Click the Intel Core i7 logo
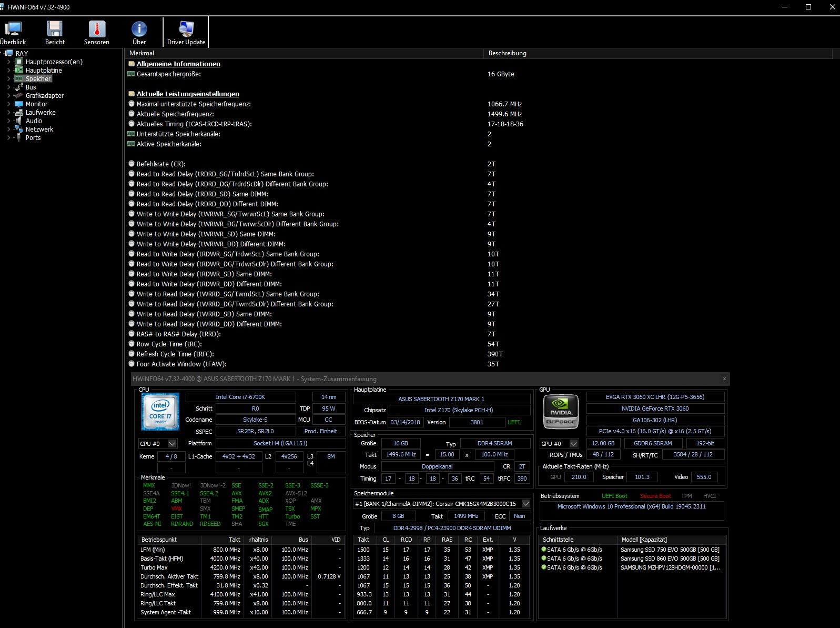Viewport: 840px width, 628px height. [x=160, y=412]
